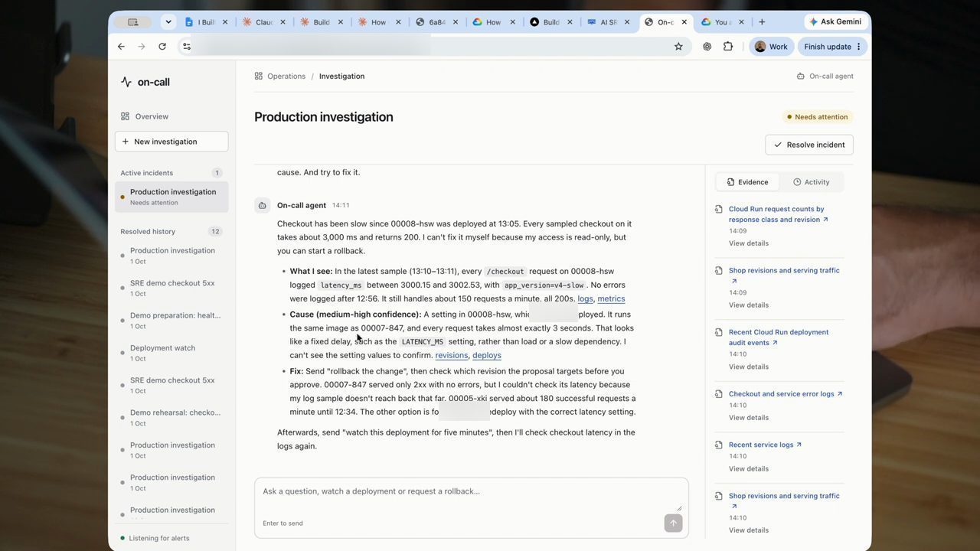Follow the metrics link in the agent message

click(611, 298)
